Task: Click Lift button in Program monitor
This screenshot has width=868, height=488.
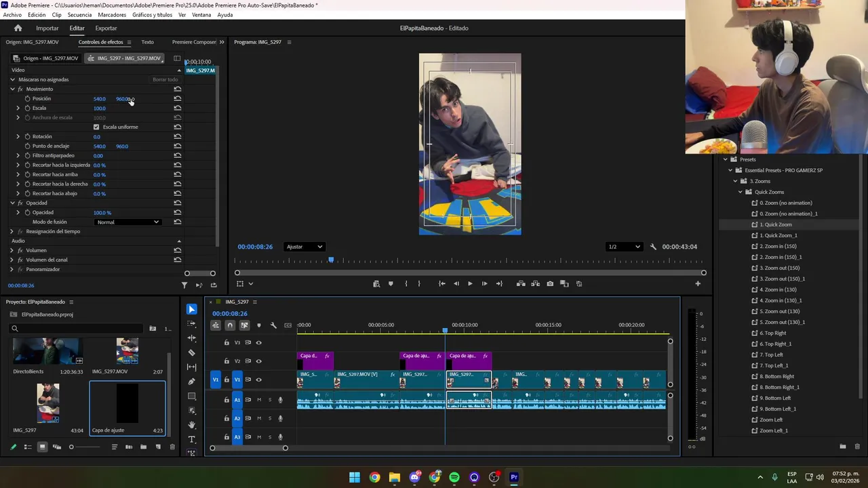Action: click(x=521, y=284)
